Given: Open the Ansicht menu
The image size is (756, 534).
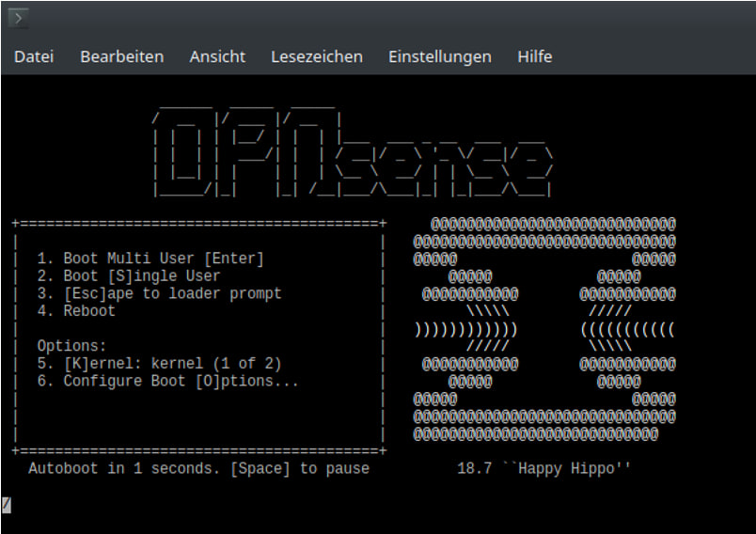Looking at the screenshot, I should pyautogui.click(x=217, y=56).
